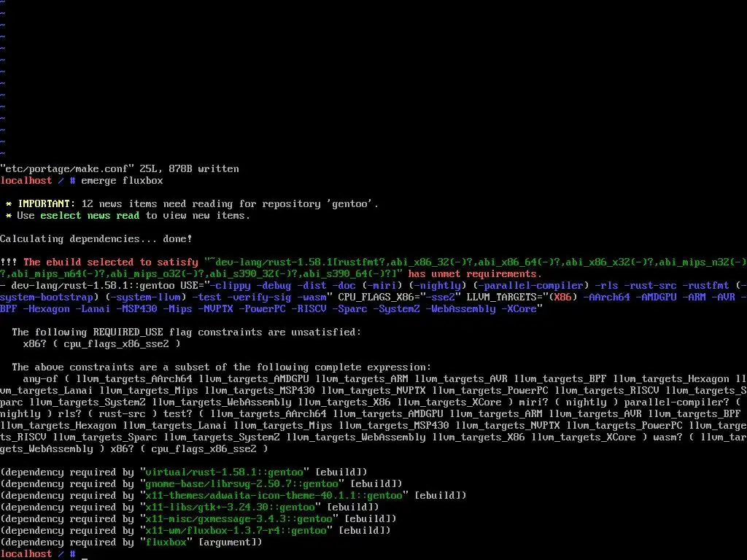Image resolution: width=747 pixels, height=560 pixels.
Task: Click green 'x11-themes/adwaita-icon-theme-40.1.1::gentoo' dependency
Action: (x=274, y=496)
